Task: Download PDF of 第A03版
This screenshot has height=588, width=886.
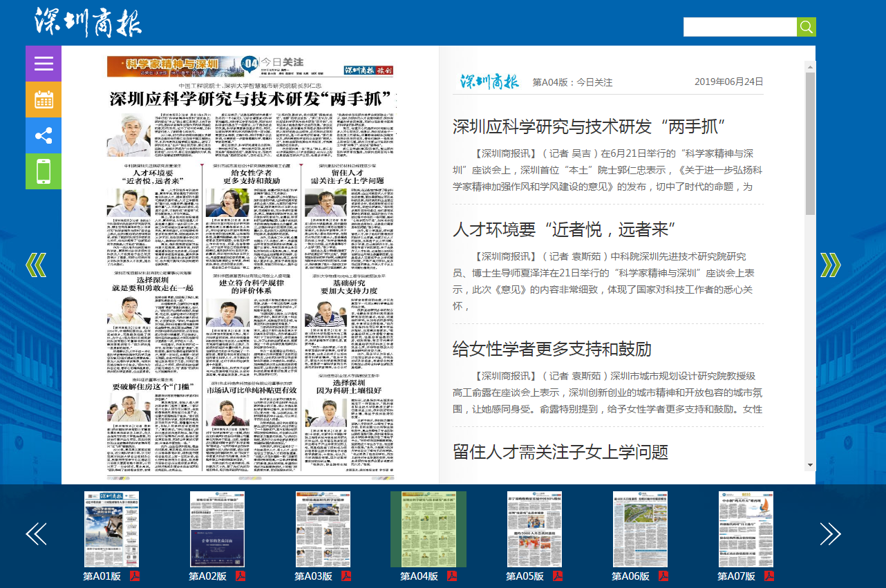Action: tap(346, 576)
